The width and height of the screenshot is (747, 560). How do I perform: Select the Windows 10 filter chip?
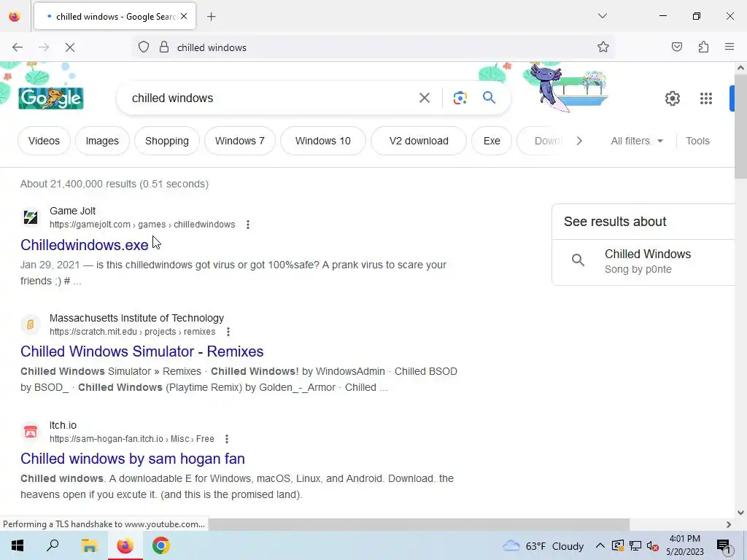pyautogui.click(x=323, y=141)
